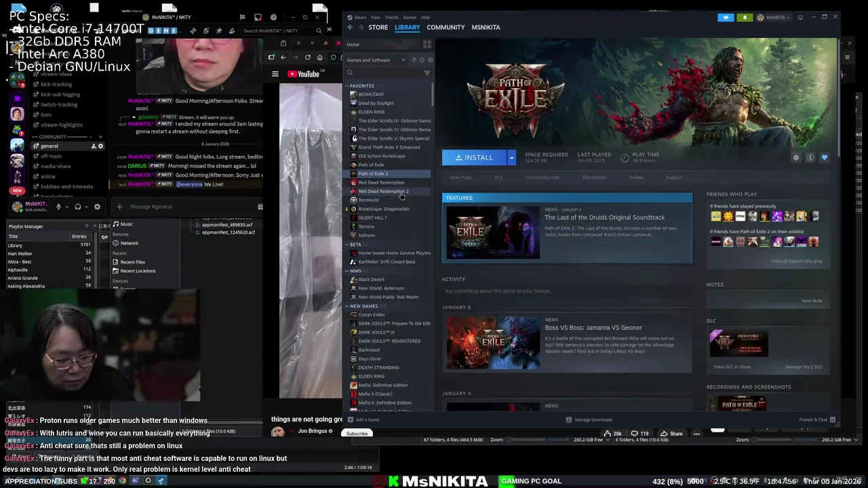Open the Friends menu in Steam

coord(392,17)
